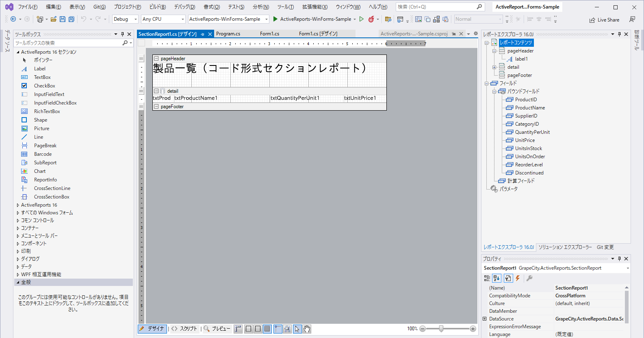Screen dimensions: 644x338
Task: Toggle the dotted grid display mode
Action: pos(258,329)
